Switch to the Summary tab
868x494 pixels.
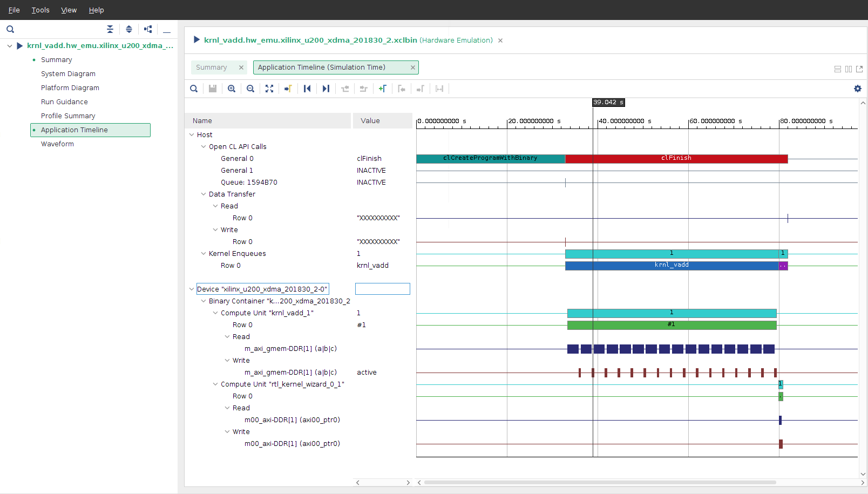[212, 67]
